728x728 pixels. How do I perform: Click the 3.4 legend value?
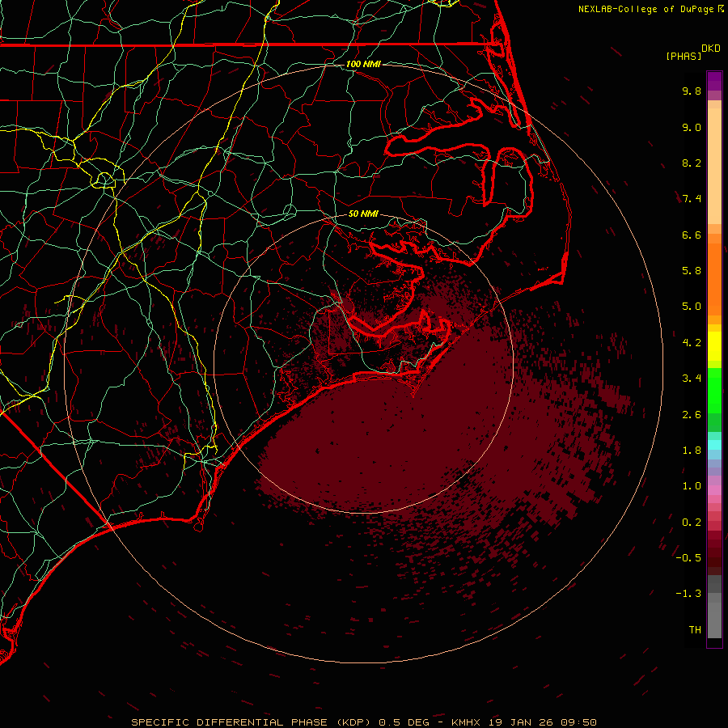click(692, 379)
